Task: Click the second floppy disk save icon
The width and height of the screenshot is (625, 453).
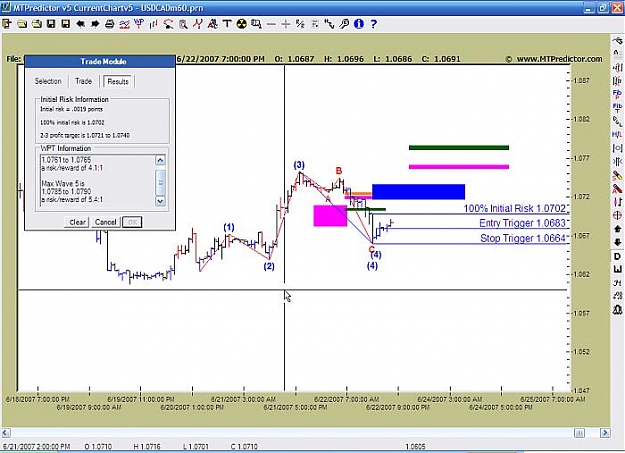Action: [66, 24]
